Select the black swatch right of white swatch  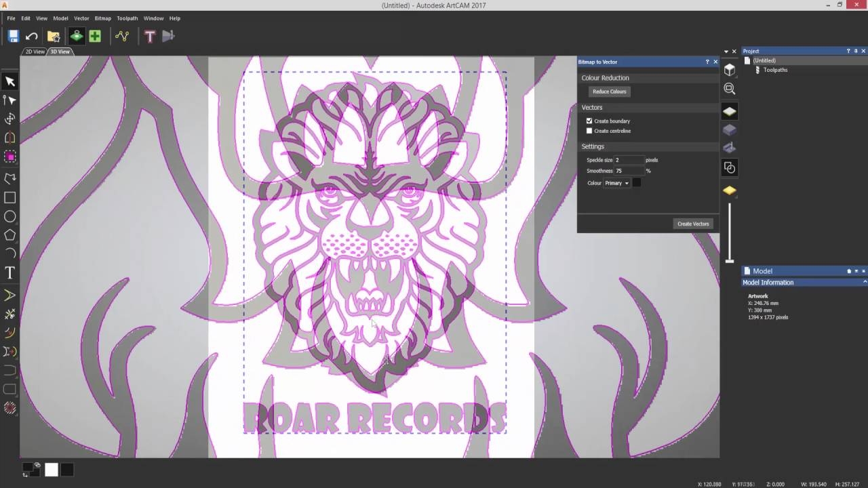67,469
